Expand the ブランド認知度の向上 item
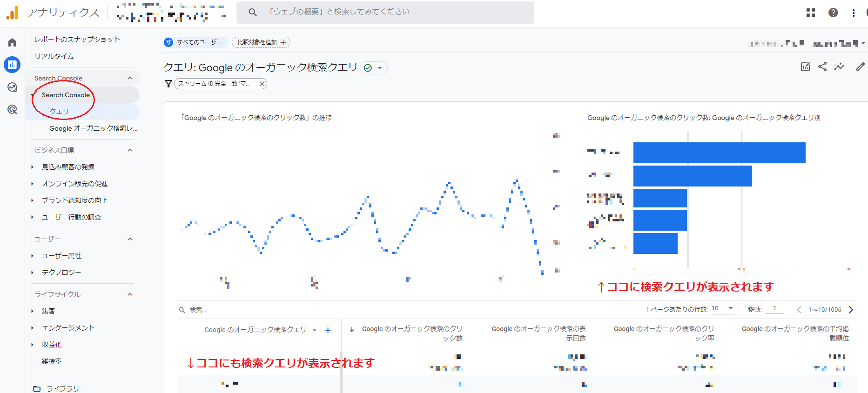The width and height of the screenshot is (868, 393). pyautogui.click(x=32, y=200)
